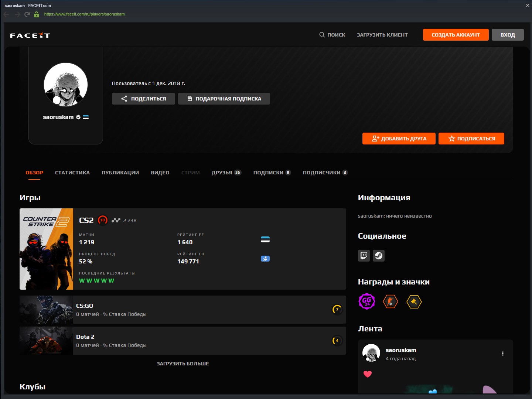Click the Europe region icon in EU rating row

click(265, 259)
